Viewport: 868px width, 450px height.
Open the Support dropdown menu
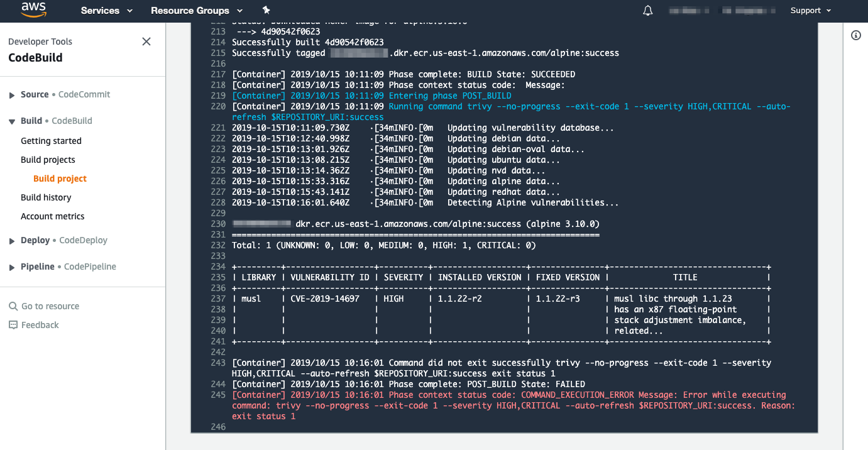[x=811, y=11]
